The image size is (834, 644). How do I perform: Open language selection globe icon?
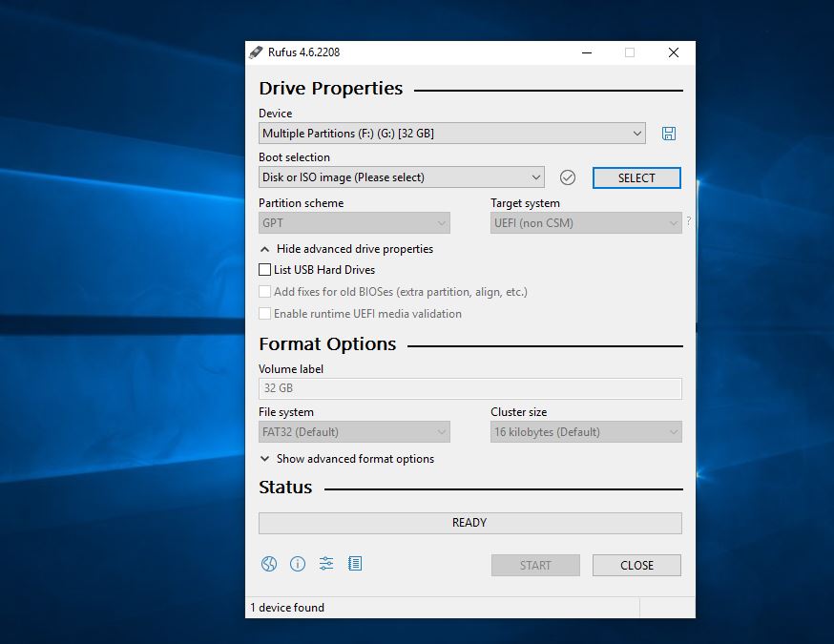[269, 564]
